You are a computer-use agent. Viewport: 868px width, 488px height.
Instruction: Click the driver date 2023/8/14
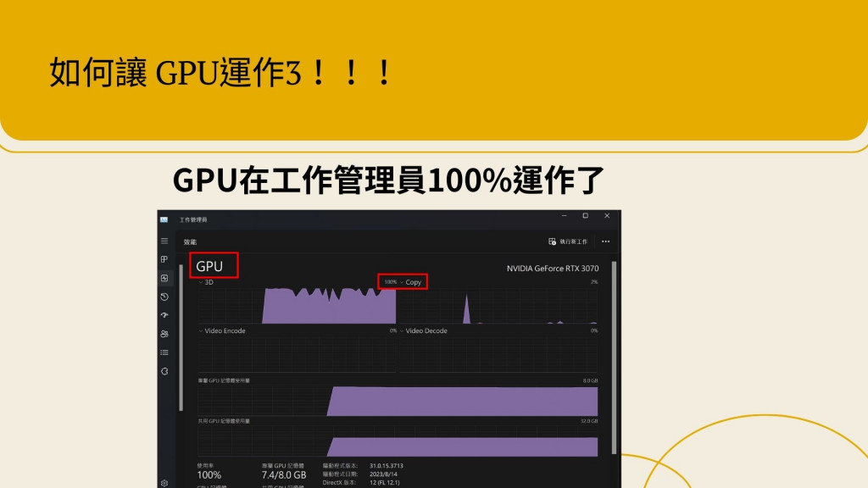point(383,474)
